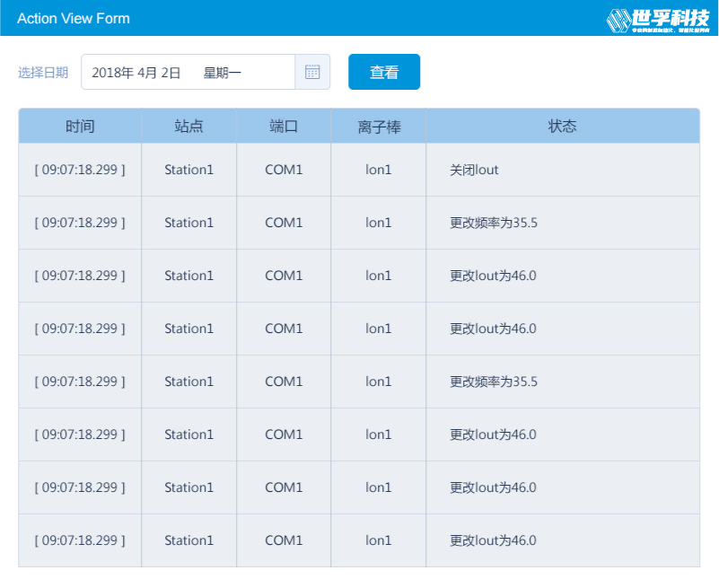Select Station1 cell in the first row

(x=189, y=170)
